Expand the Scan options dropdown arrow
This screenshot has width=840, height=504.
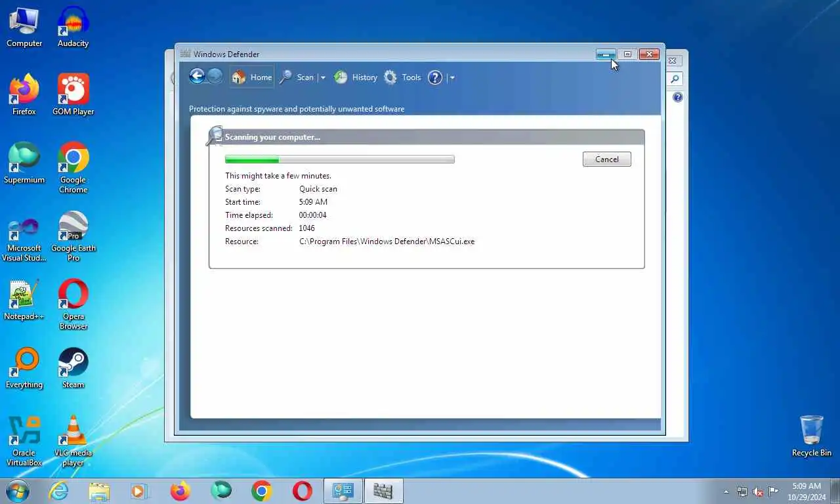pos(322,77)
